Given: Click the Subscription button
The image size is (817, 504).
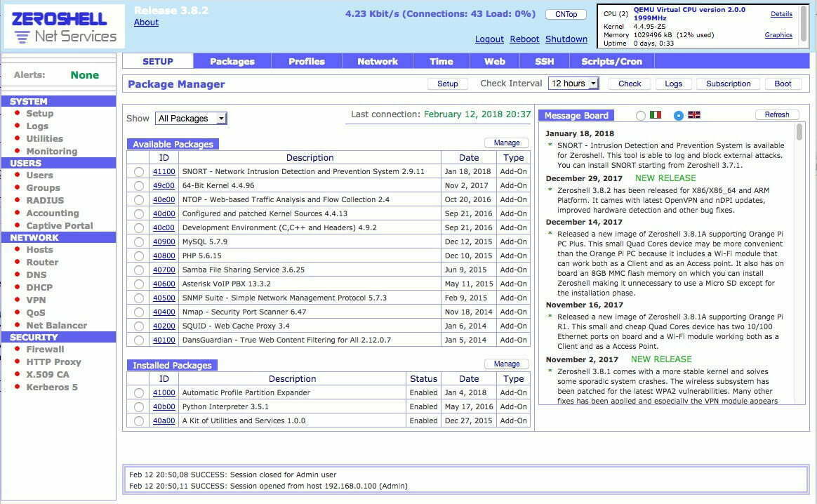Looking at the screenshot, I should coord(728,84).
